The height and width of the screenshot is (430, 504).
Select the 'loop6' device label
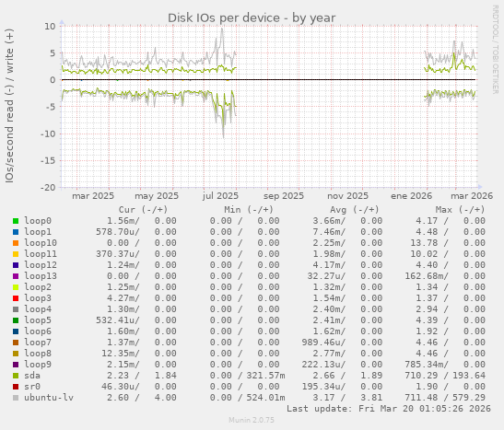(38, 331)
